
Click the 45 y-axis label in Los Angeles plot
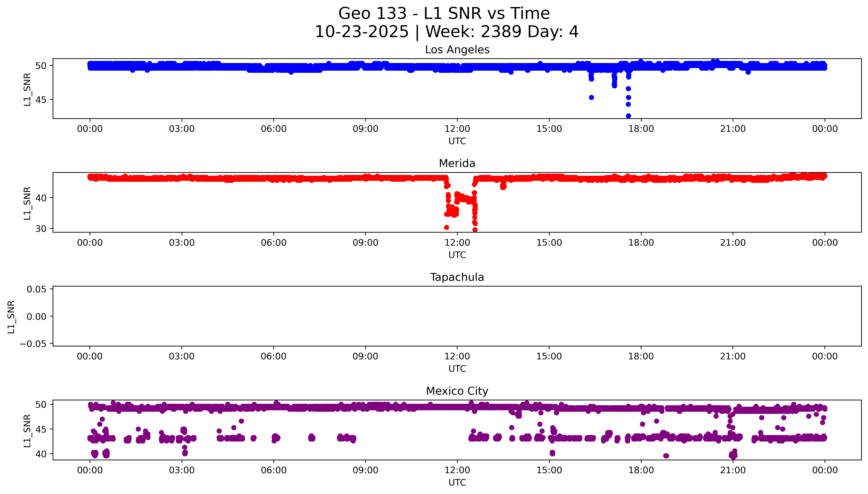pyautogui.click(x=41, y=100)
